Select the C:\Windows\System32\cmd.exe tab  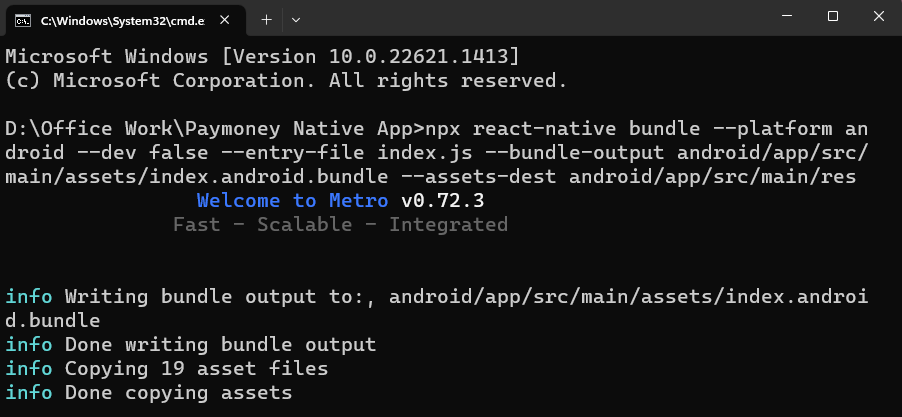point(120,19)
